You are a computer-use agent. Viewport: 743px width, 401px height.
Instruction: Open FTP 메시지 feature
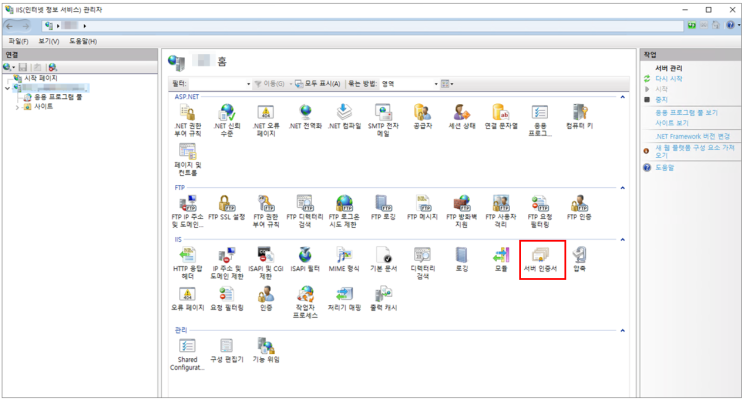click(x=422, y=208)
